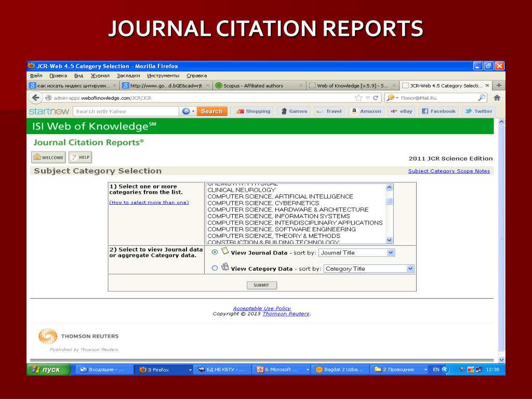Viewport: 532px width, 399px height.
Task: Open Firefox home page icon
Action: (497, 98)
